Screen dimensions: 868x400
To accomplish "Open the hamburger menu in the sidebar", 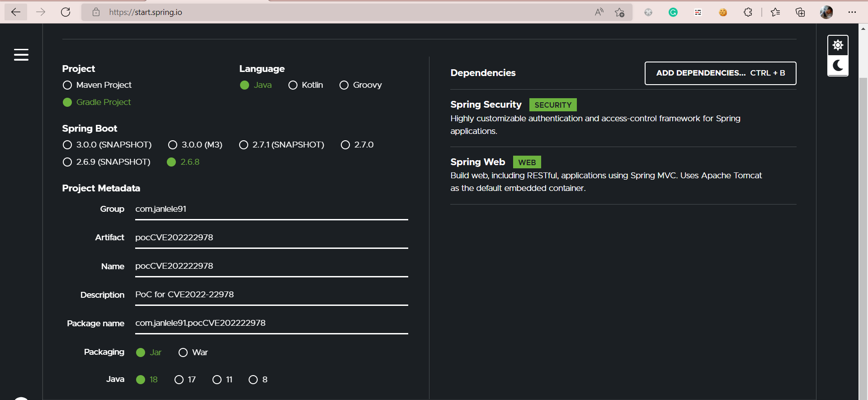I will (21, 55).
